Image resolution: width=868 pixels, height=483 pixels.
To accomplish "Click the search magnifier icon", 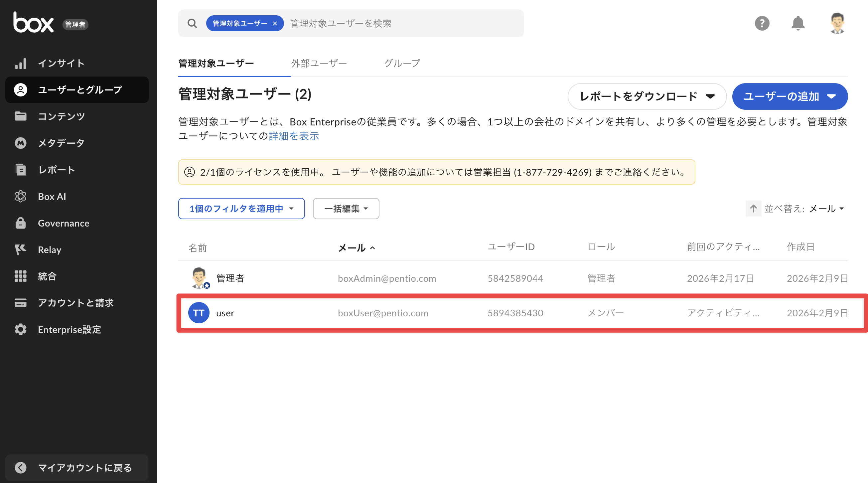I will (192, 23).
